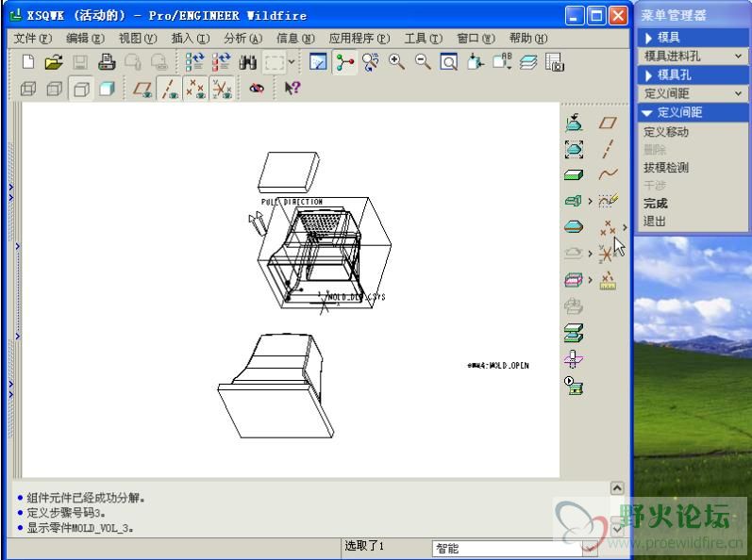Switch display to No Hidden
This screenshot has width=752, height=560.
[81, 89]
